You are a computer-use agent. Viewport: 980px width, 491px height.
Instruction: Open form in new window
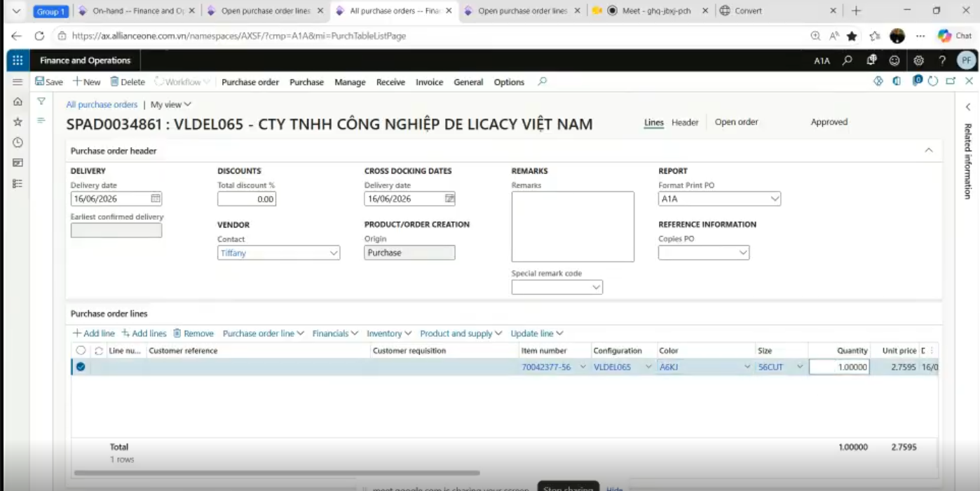coord(951,81)
